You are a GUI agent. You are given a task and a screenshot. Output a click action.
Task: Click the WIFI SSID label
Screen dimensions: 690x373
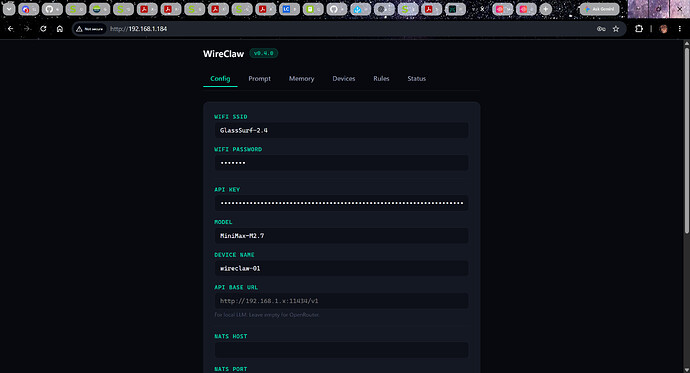tap(231, 117)
